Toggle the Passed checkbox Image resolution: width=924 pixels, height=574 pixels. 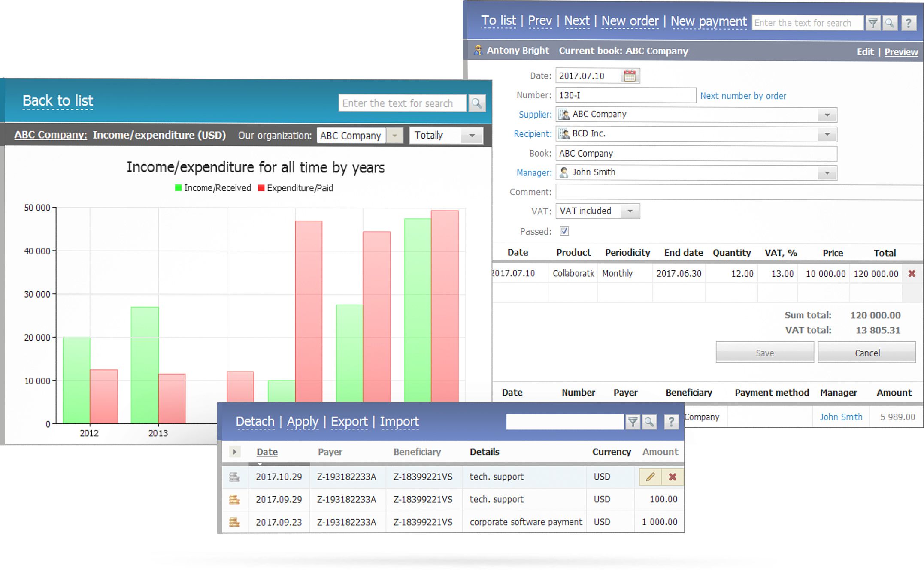pos(564,231)
